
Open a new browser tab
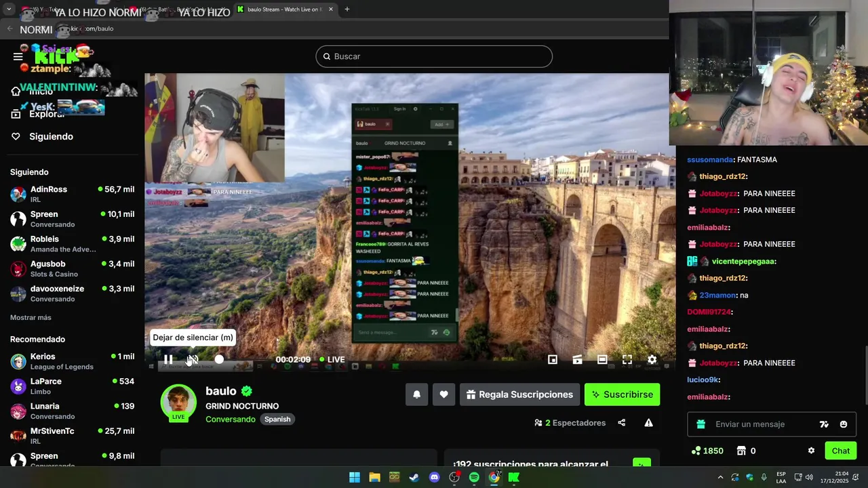347,9
